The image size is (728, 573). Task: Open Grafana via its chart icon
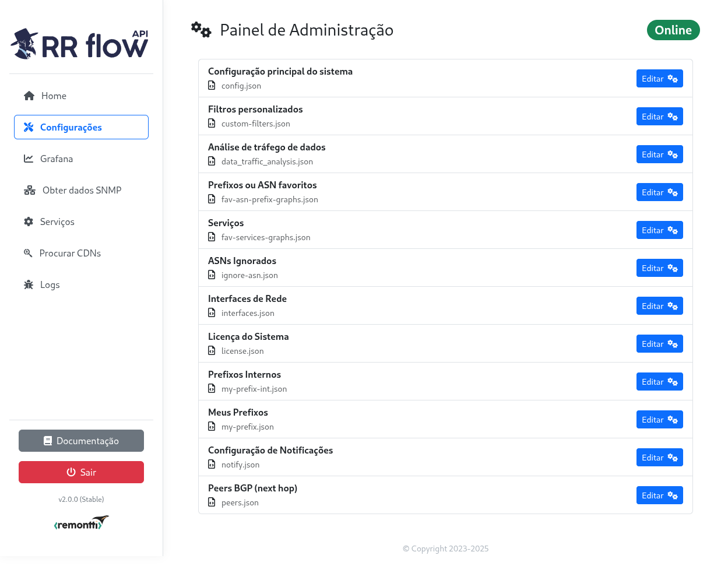coord(28,158)
